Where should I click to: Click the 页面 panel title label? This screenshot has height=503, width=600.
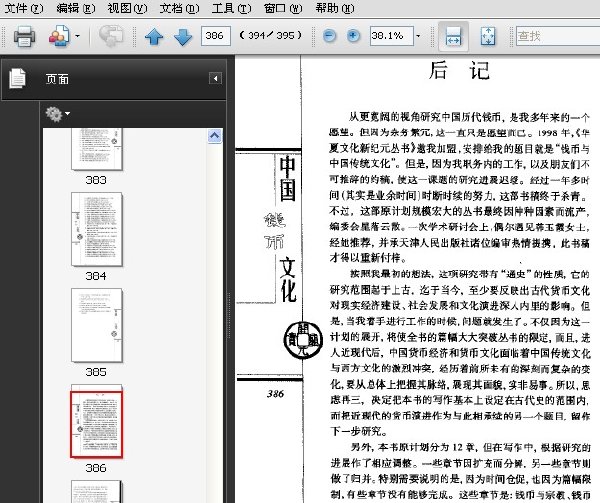point(57,79)
